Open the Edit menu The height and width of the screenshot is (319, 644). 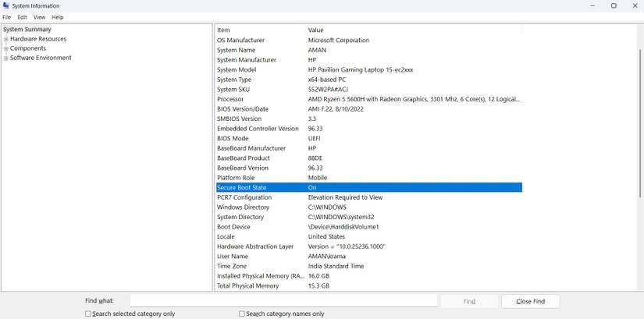pos(22,17)
